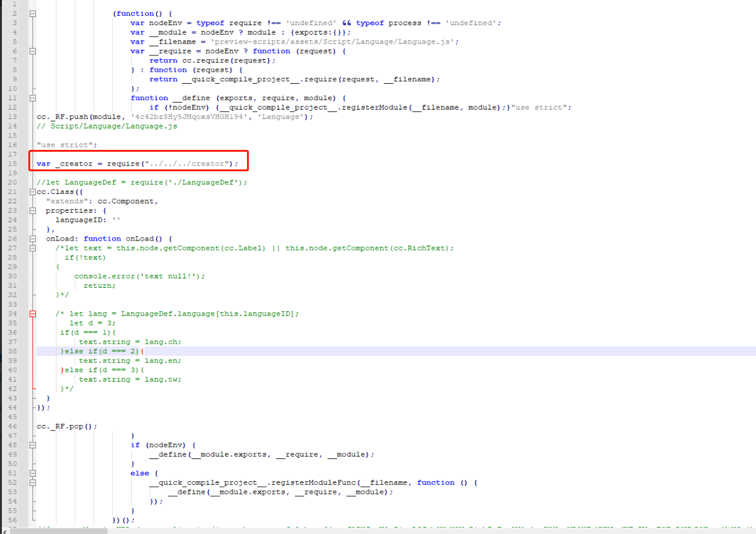The height and width of the screenshot is (534, 756).
Task: Click the text var _creator
Action: click(x=64, y=164)
